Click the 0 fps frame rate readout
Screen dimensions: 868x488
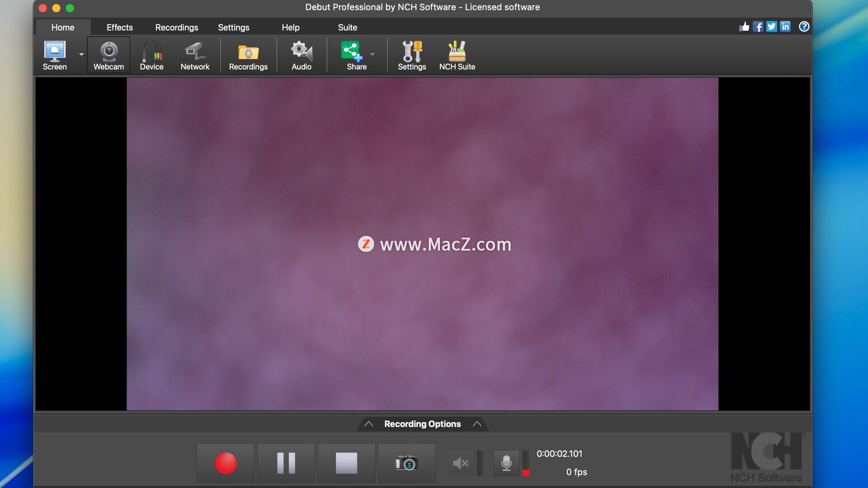(x=576, y=472)
